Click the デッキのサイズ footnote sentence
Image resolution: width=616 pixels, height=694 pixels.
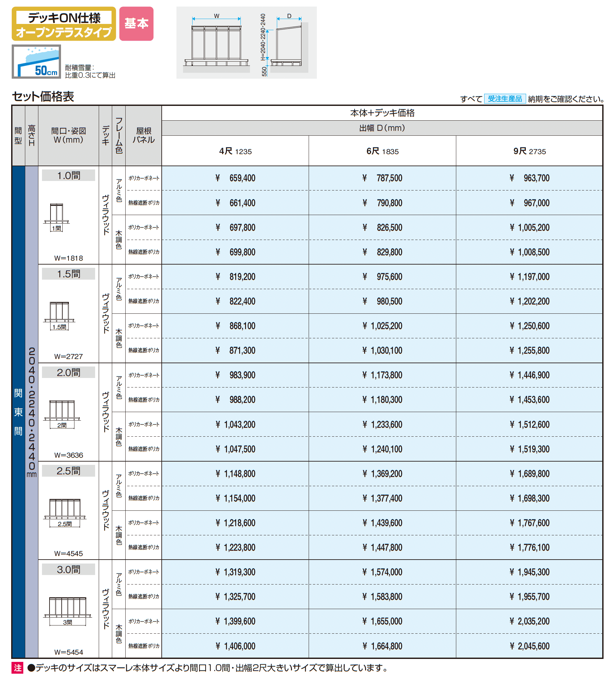click(x=208, y=668)
